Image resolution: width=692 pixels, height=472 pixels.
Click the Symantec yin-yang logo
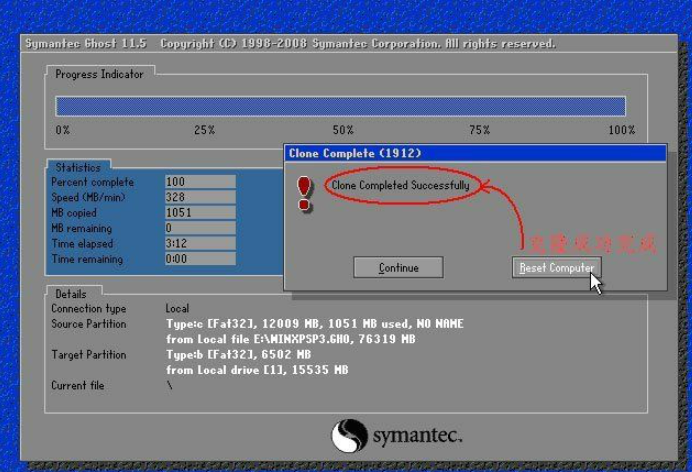pos(350,435)
